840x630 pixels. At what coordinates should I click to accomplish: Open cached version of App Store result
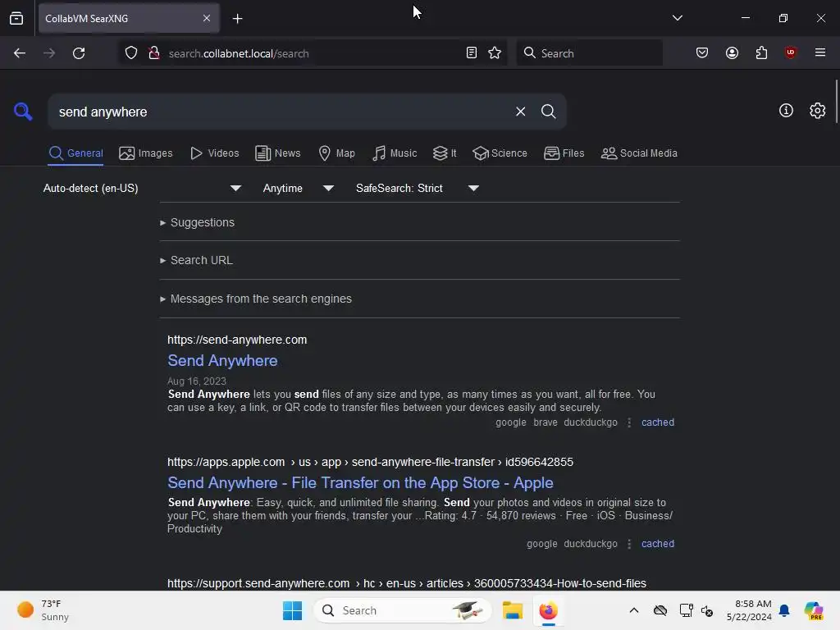point(657,544)
